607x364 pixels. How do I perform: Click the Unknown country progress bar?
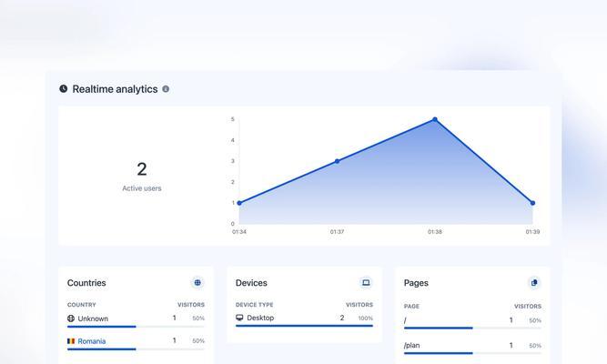point(136,327)
